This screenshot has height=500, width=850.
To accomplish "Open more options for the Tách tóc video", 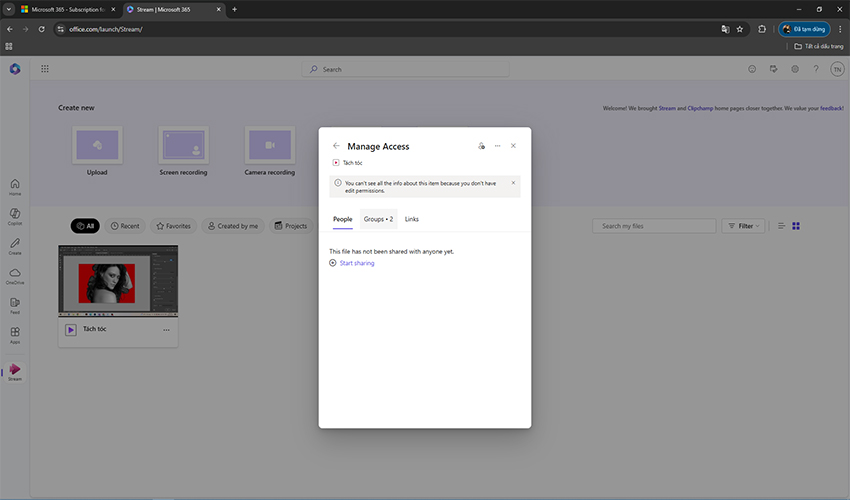I will tap(166, 330).
